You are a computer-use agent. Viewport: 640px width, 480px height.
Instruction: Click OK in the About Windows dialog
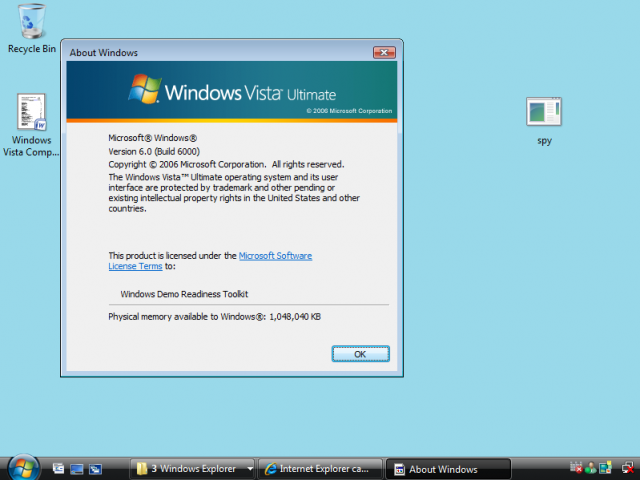[360, 354]
